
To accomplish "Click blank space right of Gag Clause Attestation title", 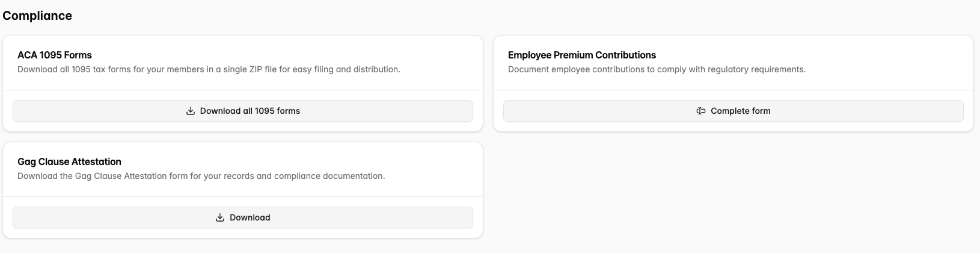I will click(x=301, y=161).
